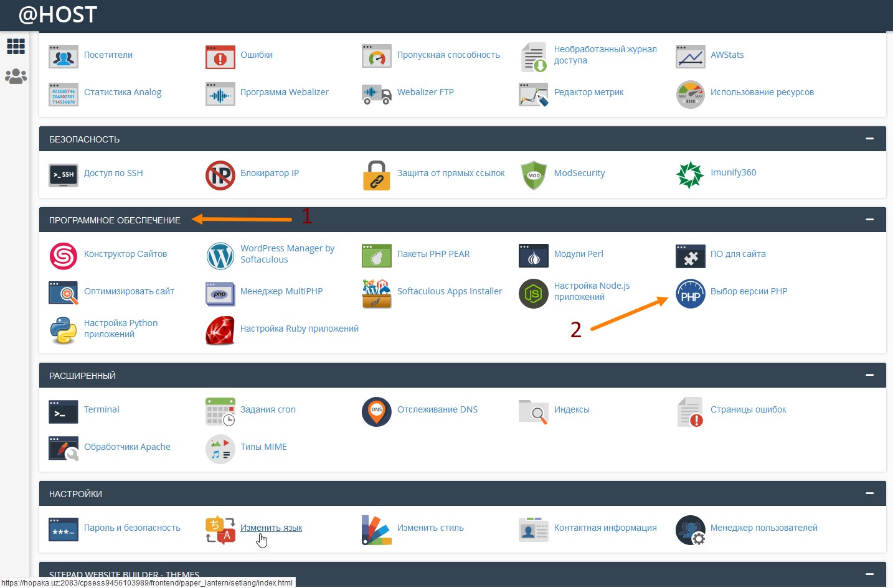Viewport: 893px width, 588px height.
Task: Open the Выбор версии PHP link
Action: [x=749, y=291]
